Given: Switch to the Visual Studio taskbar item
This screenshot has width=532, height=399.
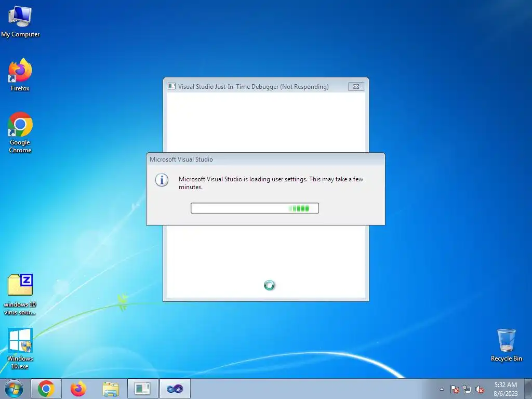Looking at the screenshot, I should 175,389.
